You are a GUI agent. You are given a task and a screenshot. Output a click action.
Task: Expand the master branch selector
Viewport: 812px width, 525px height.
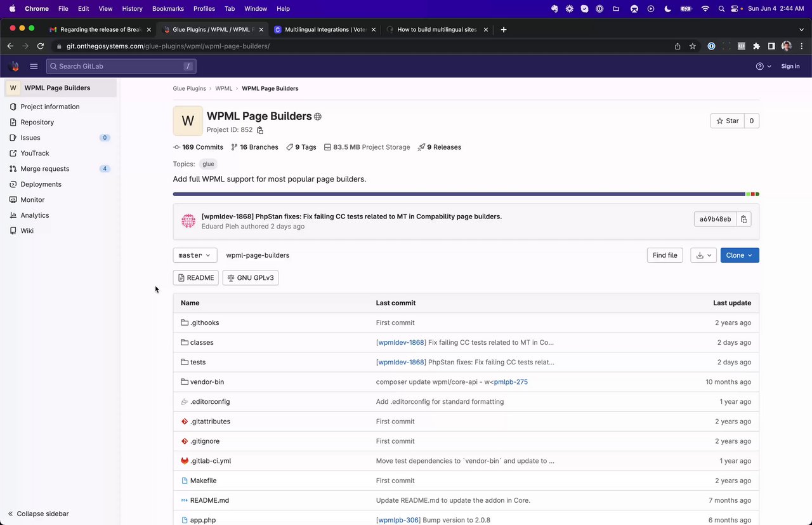click(x=195, y=255)
